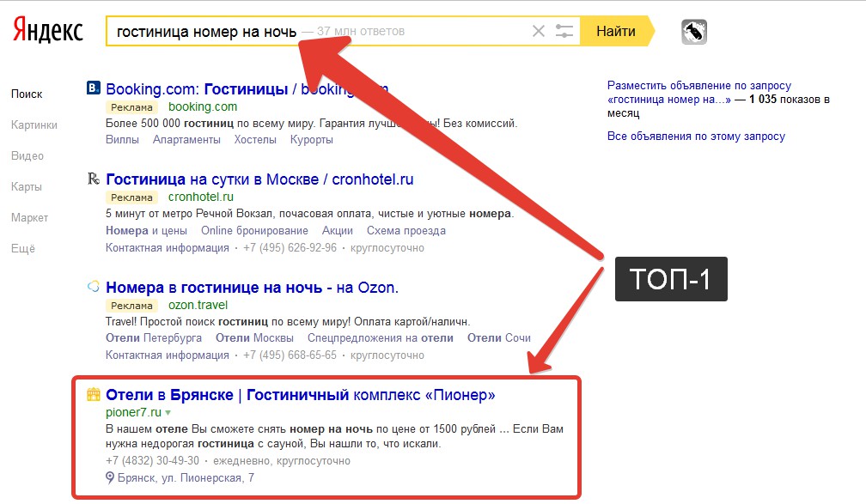Click the Pioner hotel favicon
The image size is (866, 504).
[x=94, y=395]
